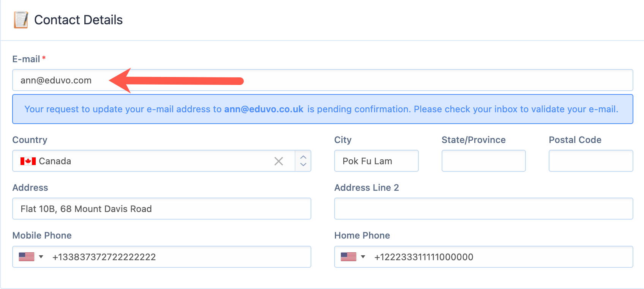
Task: Focus the E-mail input field
Action: [x=323, y=80]
